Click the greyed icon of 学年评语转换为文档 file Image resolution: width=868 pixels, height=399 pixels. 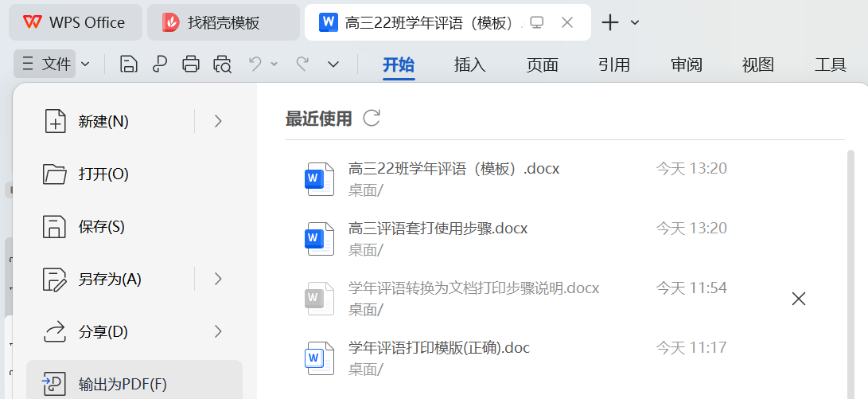pyautogui.click(x=319, y=299)
